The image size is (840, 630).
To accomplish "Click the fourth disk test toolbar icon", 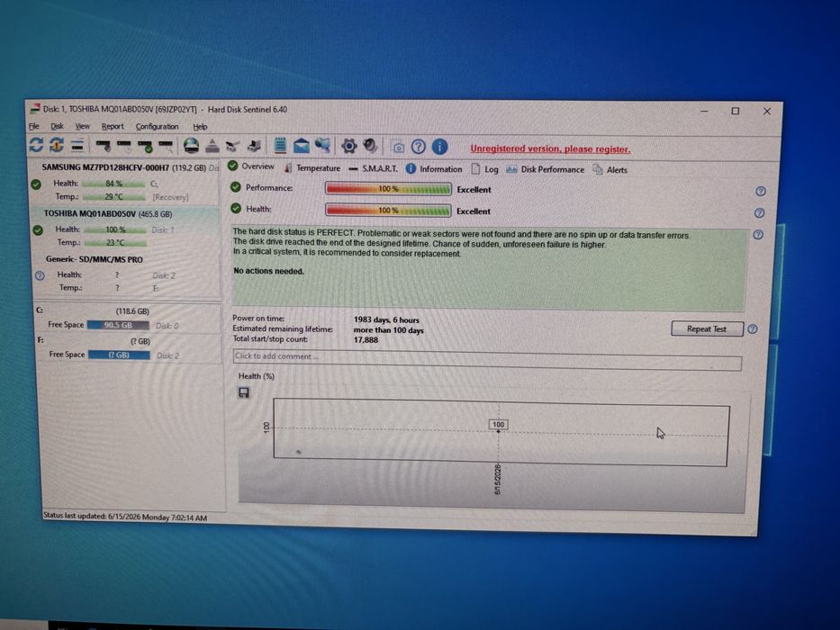I will click(x=166, y=146).
